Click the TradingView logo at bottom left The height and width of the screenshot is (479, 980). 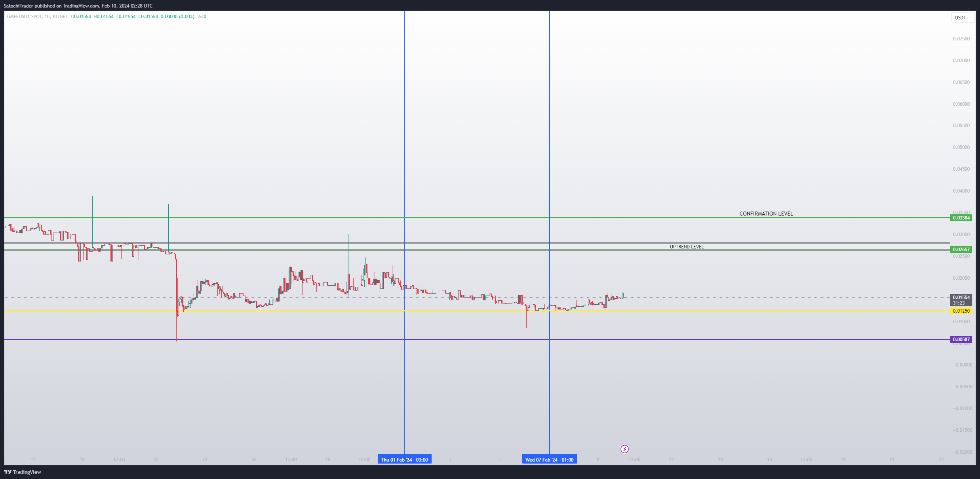(x=23, y=472)
